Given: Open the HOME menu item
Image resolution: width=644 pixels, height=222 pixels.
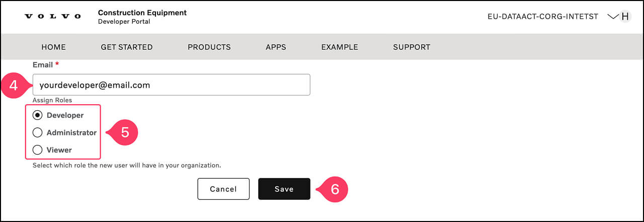Looking at the screenshot, I should click(54, 47).
